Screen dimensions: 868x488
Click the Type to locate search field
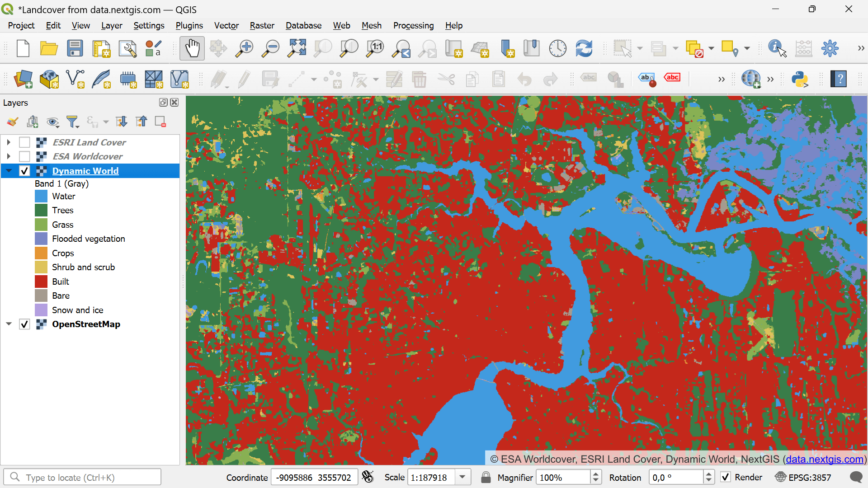click(x=82, y=477)
